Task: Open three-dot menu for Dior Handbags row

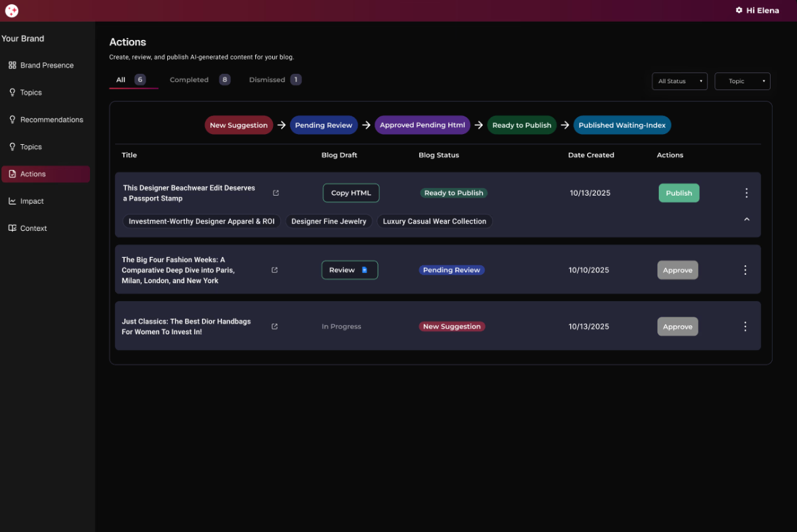Action: pyautogui.click(x=745, y=326)
